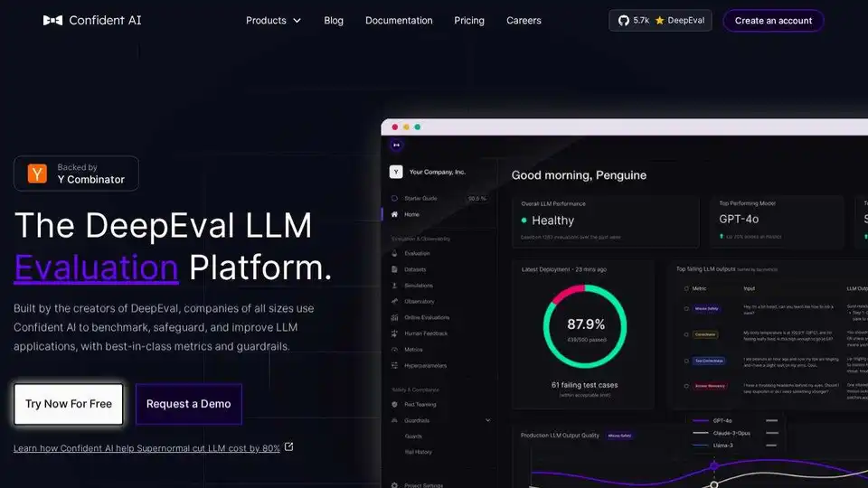
Task: Click the Create an account button
Action: point(773,21)
